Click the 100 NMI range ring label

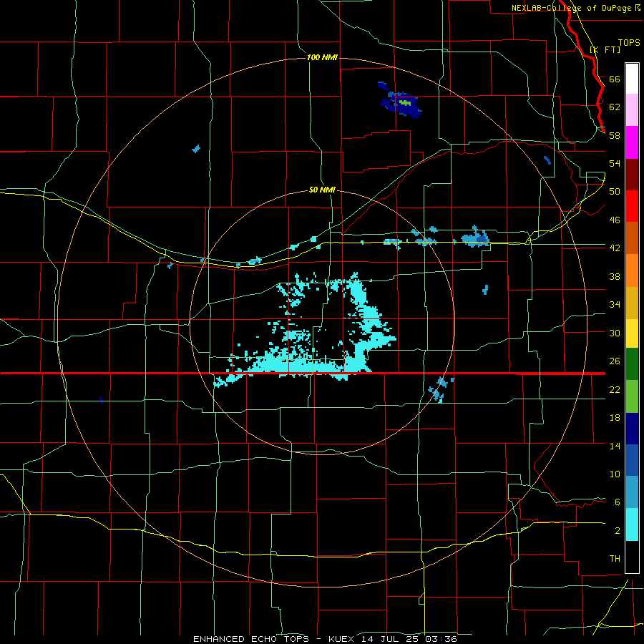[322, 57]
